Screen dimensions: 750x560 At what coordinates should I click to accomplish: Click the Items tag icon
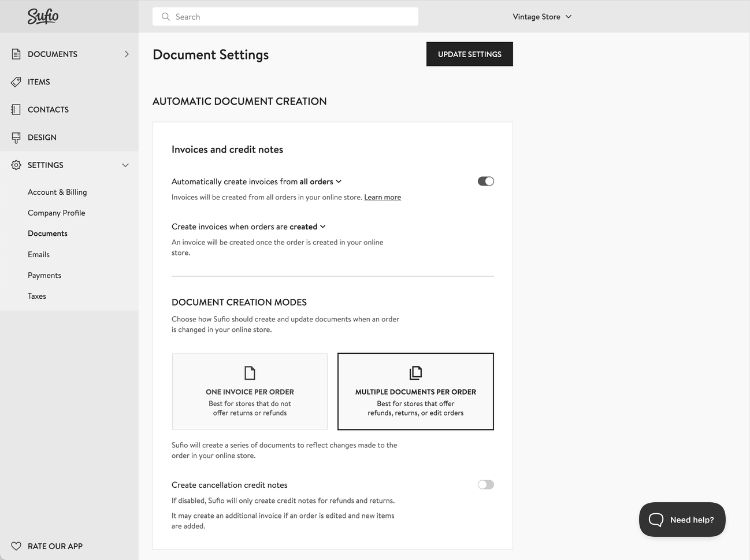[x=16, y=82]
